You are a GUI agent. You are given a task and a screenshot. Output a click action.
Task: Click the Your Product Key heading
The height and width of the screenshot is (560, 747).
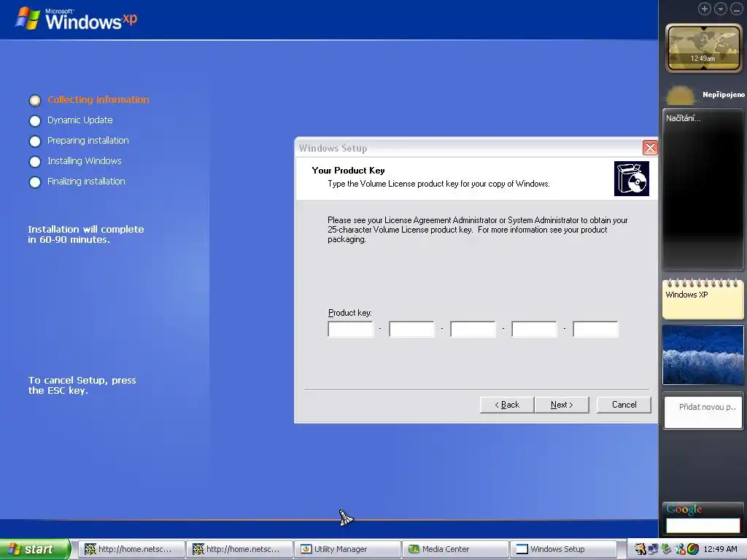coord(348,171)
